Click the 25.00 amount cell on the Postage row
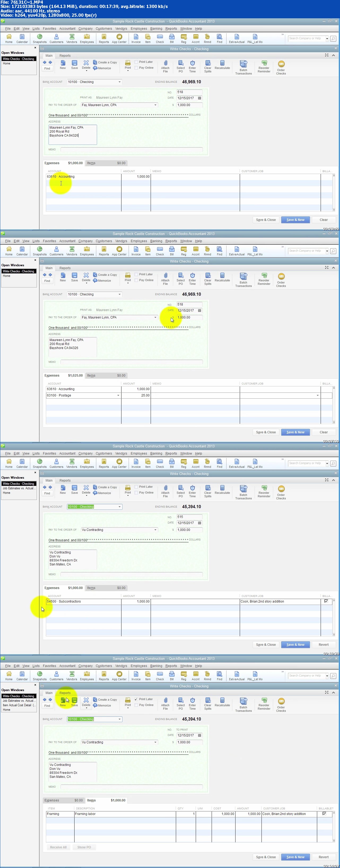Screen dimensions: 340x868 pos(136,395)
